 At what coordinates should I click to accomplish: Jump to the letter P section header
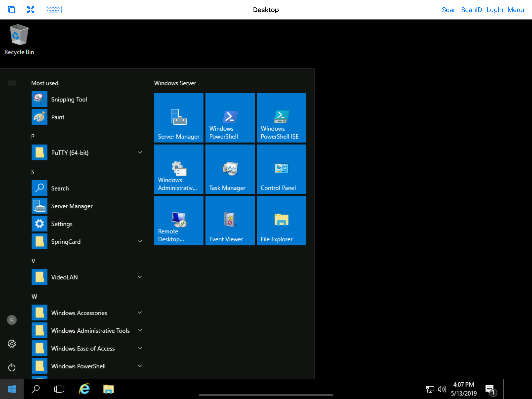click(33, 136)
